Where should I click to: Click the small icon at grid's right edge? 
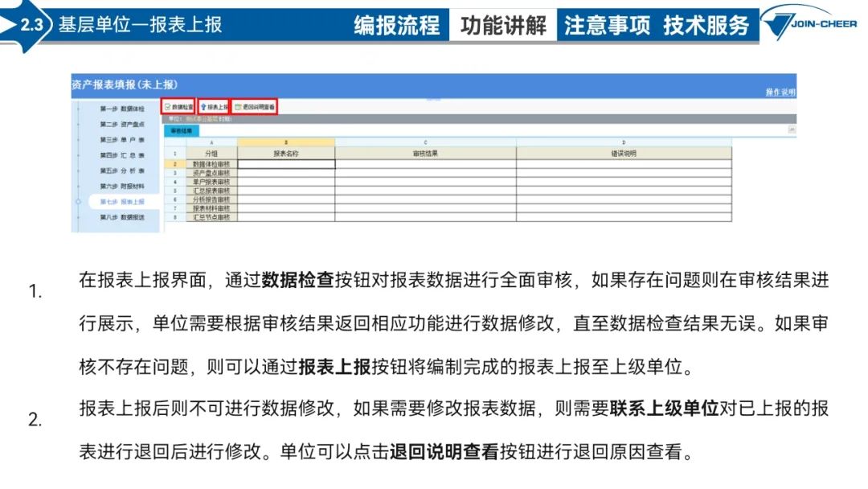[792, 129]
